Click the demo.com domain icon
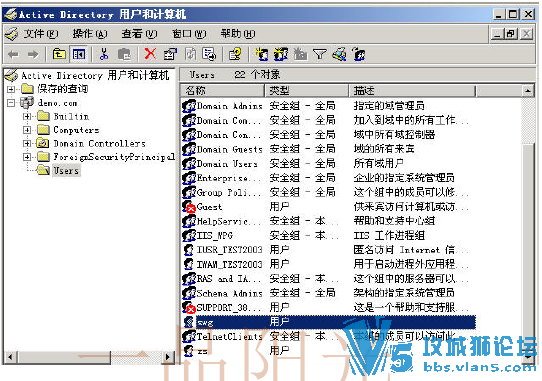The width and height of the screenshot is (542, 381). (x=27, y=102)
